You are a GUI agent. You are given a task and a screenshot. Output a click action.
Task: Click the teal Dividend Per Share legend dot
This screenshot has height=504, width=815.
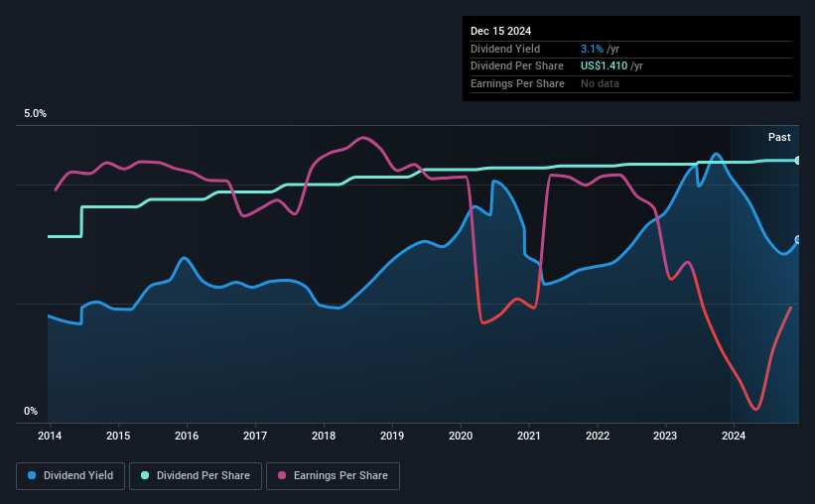pyautogui.click(x=145, y=475)
